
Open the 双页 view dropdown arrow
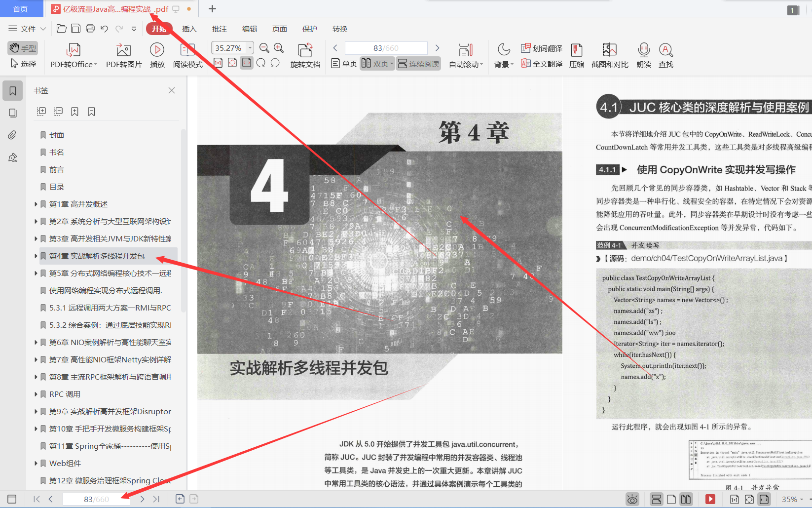(391, 63)
